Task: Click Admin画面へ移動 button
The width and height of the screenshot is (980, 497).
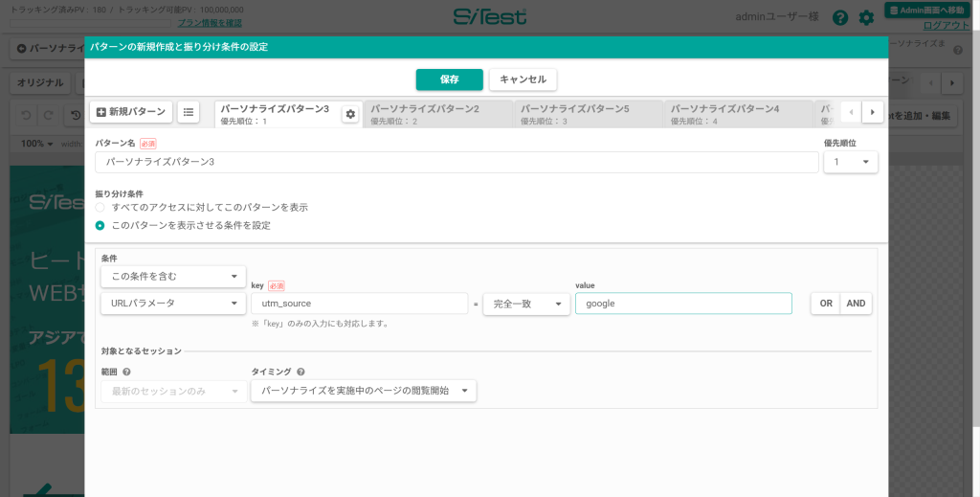Action: click(x=926, y=10)
